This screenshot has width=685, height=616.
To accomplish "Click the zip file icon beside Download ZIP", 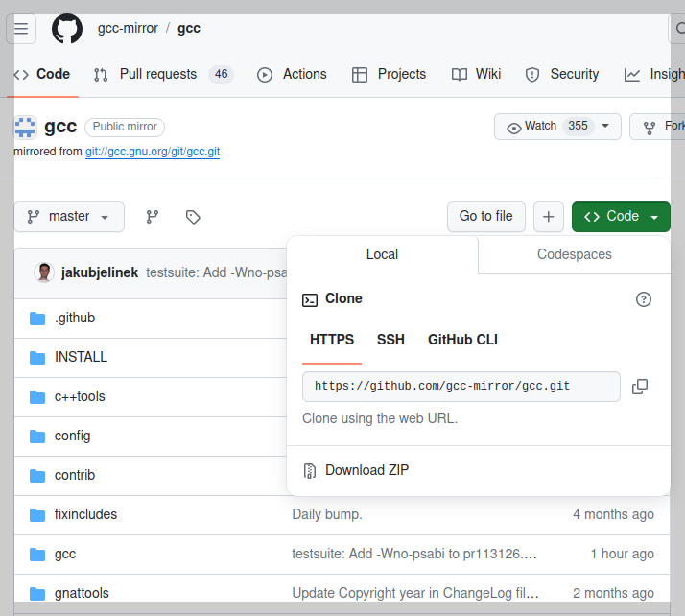I will [x=309, y=471].
